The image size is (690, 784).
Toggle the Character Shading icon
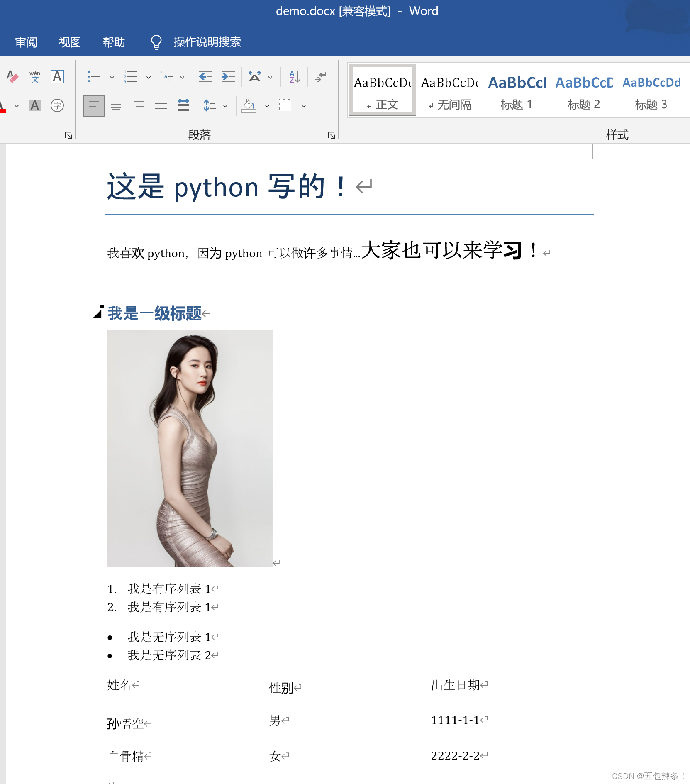[x=35, y=105]
